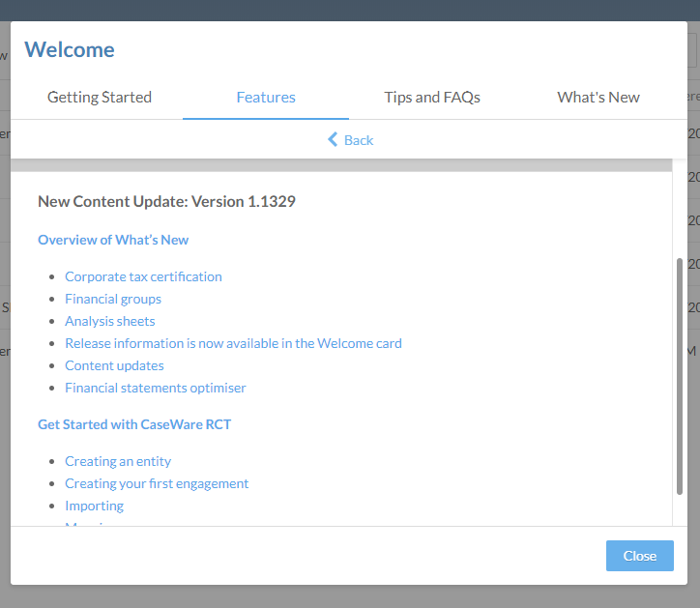Follow the Financial groups link
Screen dimensions: 700x608
click(113, 299)
